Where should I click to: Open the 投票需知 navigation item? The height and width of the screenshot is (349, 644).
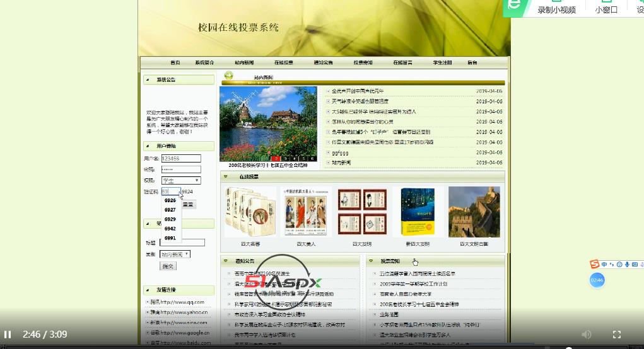coord(363,62)
